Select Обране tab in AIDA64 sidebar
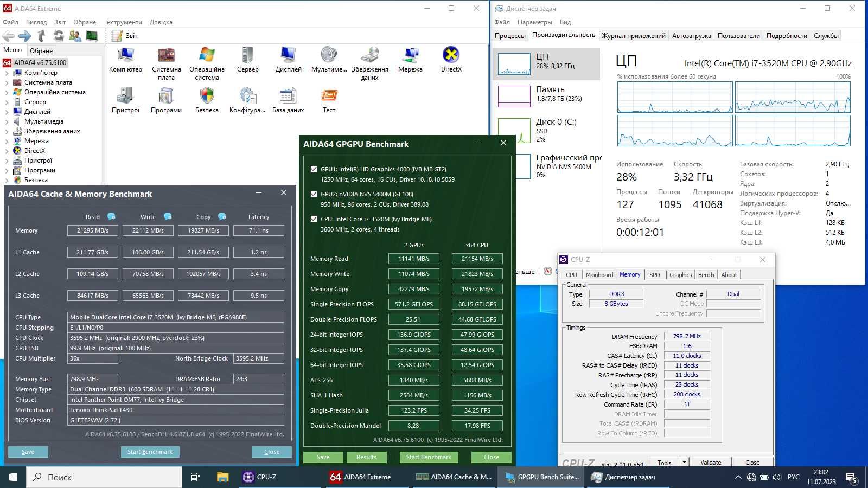 (41, 50)
